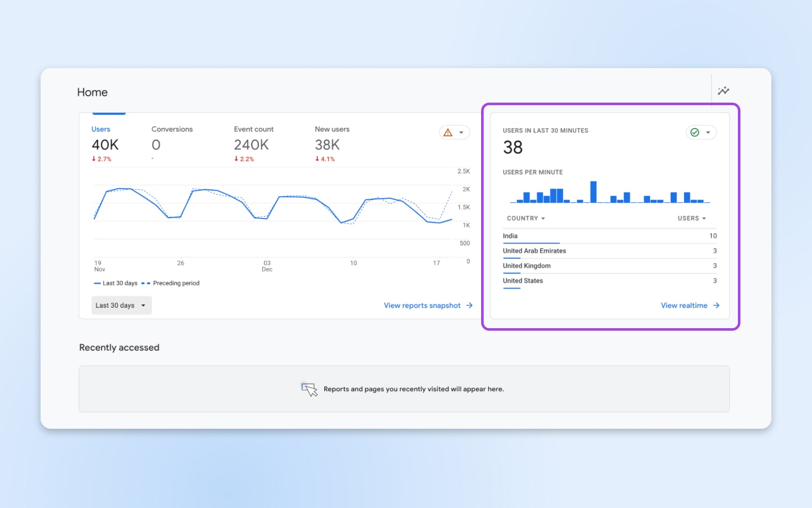Open the Last 30 days date range dropdown

tap(121, 305)
